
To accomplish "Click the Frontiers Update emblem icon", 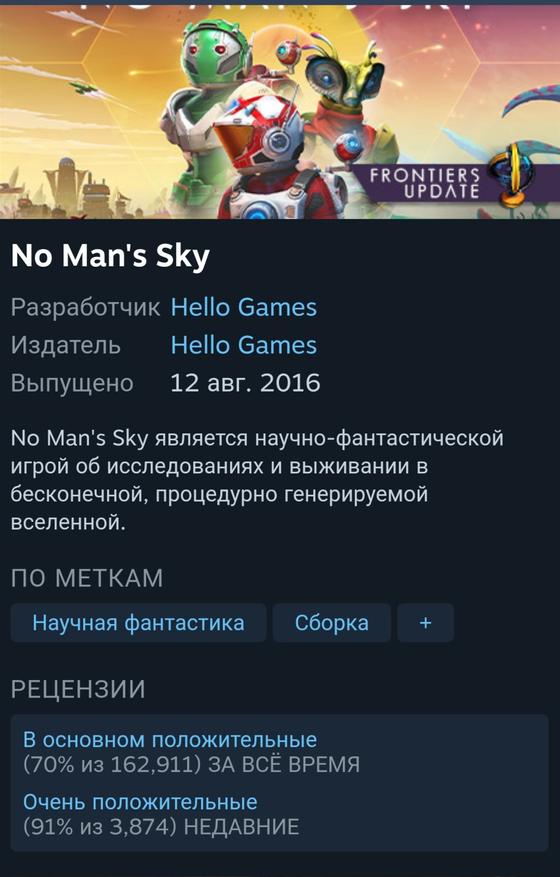I will pyautogui.click(x=511, y=175).
